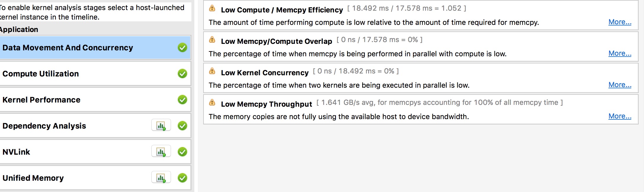This screenshot has width=644, height=192.
Task: Switch to the Kernel Performance stage
Action: [x=41, y=100]
